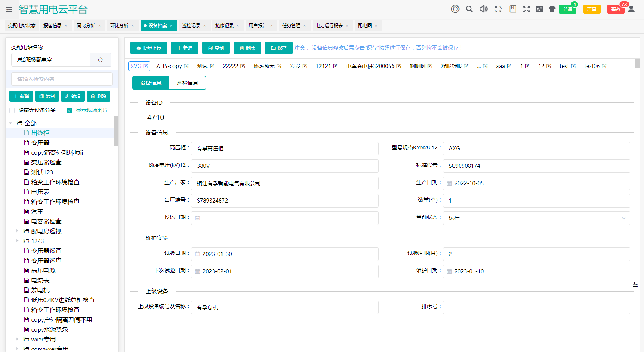Open the 巡检信息 sub-tab
This screenshot has width=644, height=352.
pyautogui.click(x=187, y=83)
